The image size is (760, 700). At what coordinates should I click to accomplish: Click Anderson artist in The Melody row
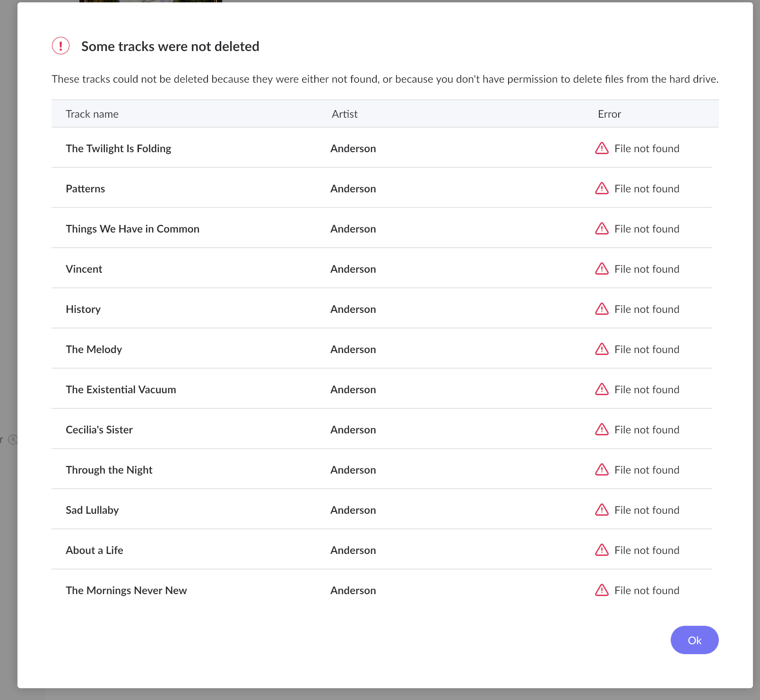coord(353,349)
